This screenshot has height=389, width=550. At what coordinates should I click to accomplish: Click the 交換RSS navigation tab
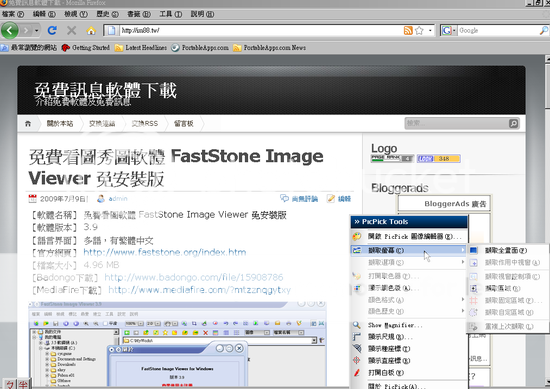(x=145, y=123)
